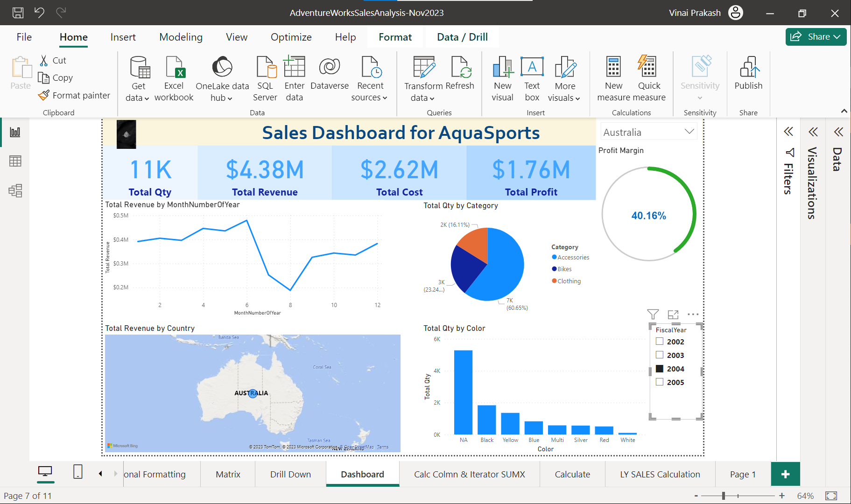Check the 2002 fiscal year box

tap(660, 341)
